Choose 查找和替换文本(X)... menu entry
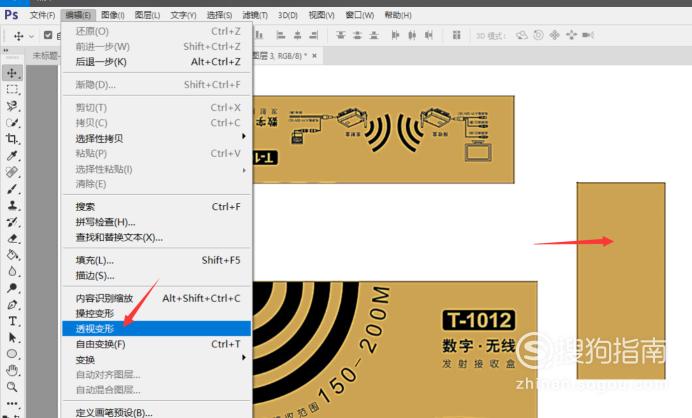The width and height of the screenshot is (692, 418). [x=157, y=237]
